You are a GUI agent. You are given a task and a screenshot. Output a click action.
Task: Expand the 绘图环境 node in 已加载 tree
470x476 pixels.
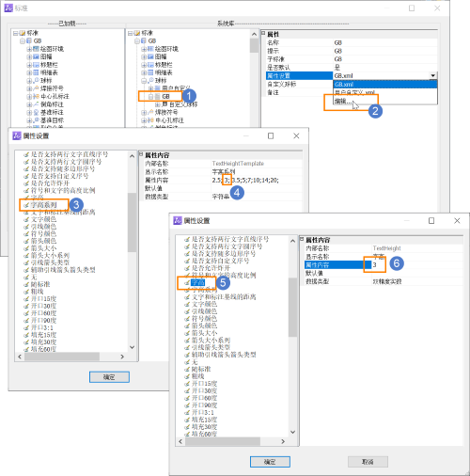click(x=29, y=49)
